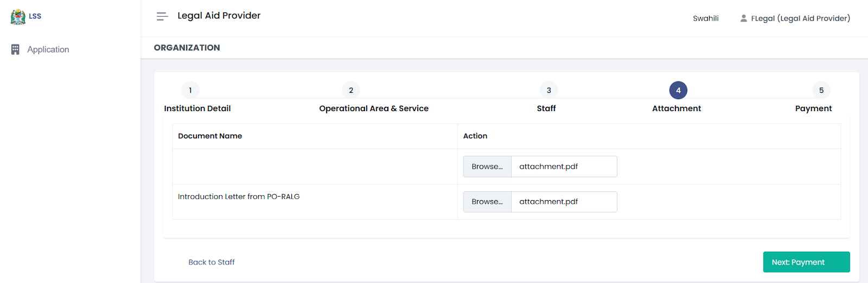The height and width of the screenshot is (283, 868).
Task: Click the active step 4 circle
Action: [678, 91]
